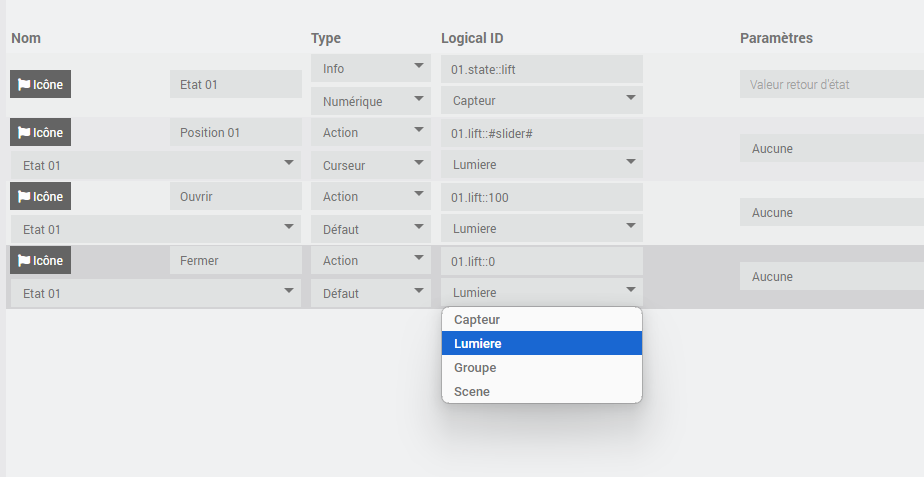Click the Icône button for Etat 01

pyautogui.click(x=41, y=85)
